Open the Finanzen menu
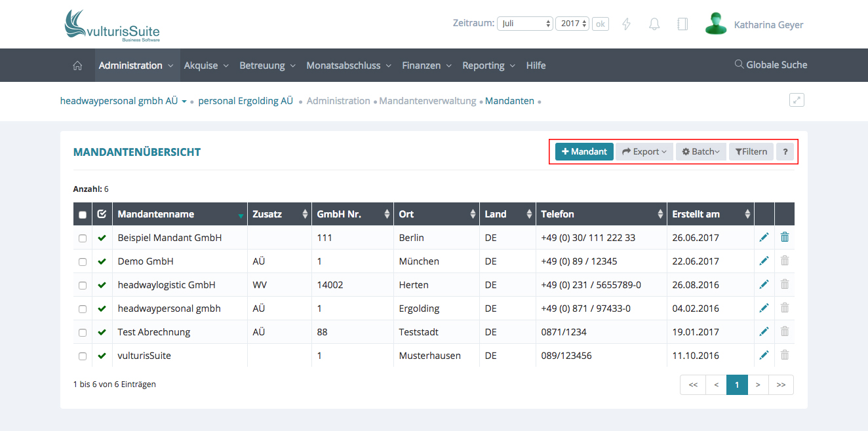Screen dimensions: 868x431 pos(426,66)
